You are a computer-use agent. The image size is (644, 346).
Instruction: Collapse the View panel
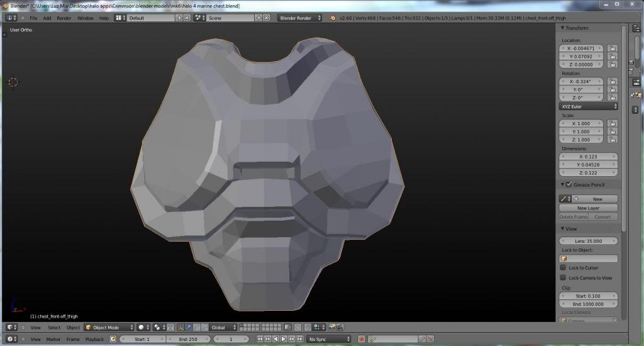[563, 229]
